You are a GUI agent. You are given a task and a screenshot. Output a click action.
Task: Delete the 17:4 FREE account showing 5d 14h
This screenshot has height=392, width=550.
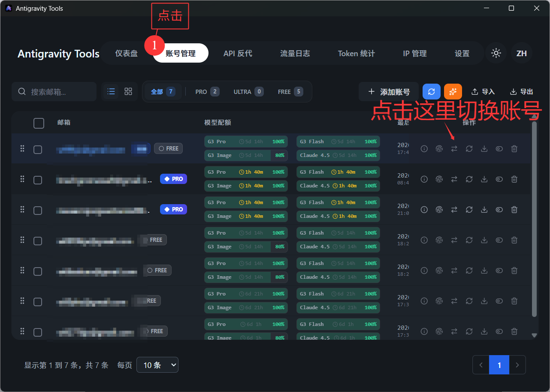514,149
